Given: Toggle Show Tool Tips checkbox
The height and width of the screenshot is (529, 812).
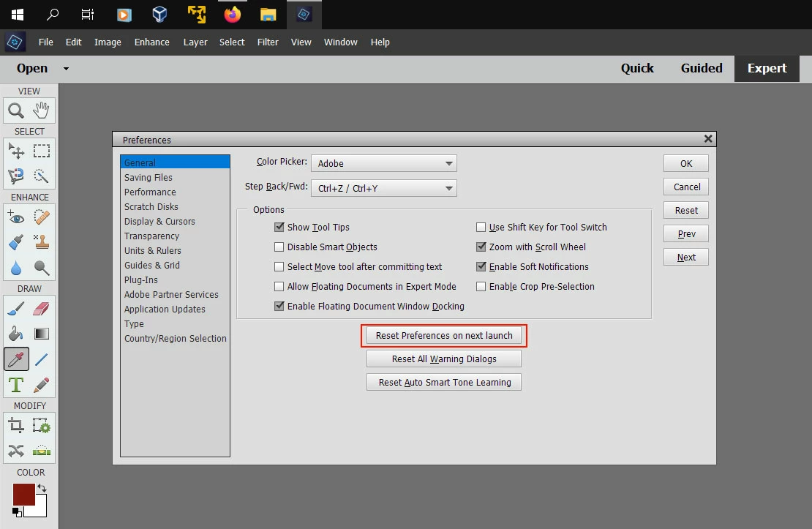Looking at the screenshot, I should pos(279,227).
